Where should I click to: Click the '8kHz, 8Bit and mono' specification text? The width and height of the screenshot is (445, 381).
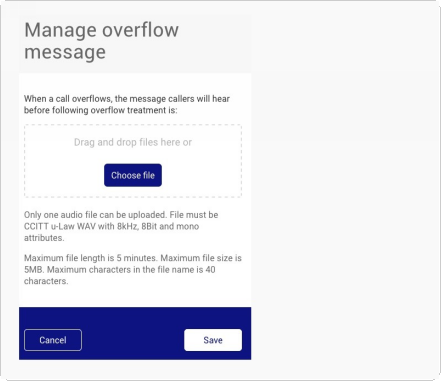click(x=158, y=226)
